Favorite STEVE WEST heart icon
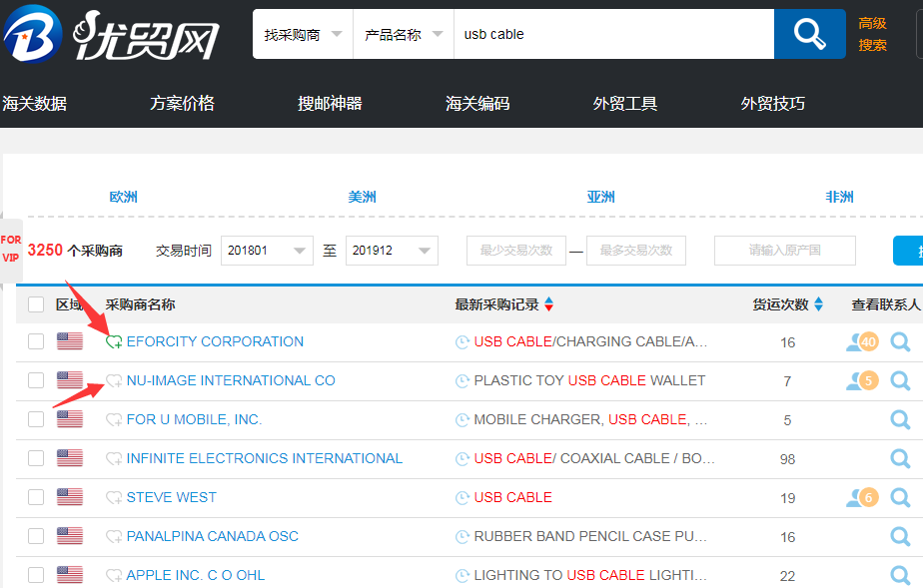The image size is (923, 588). (114, 497)
